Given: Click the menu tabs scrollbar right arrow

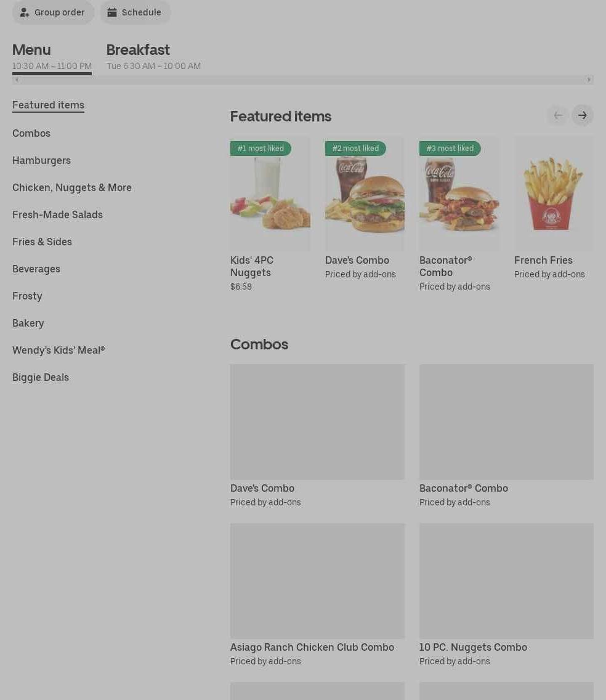Looking at the screenshot, I should click(589, 80).
